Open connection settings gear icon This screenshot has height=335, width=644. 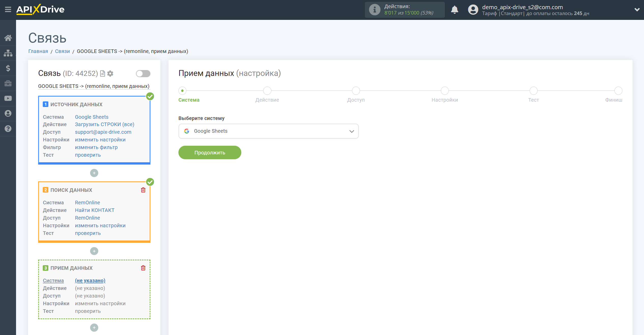point(110,74)
